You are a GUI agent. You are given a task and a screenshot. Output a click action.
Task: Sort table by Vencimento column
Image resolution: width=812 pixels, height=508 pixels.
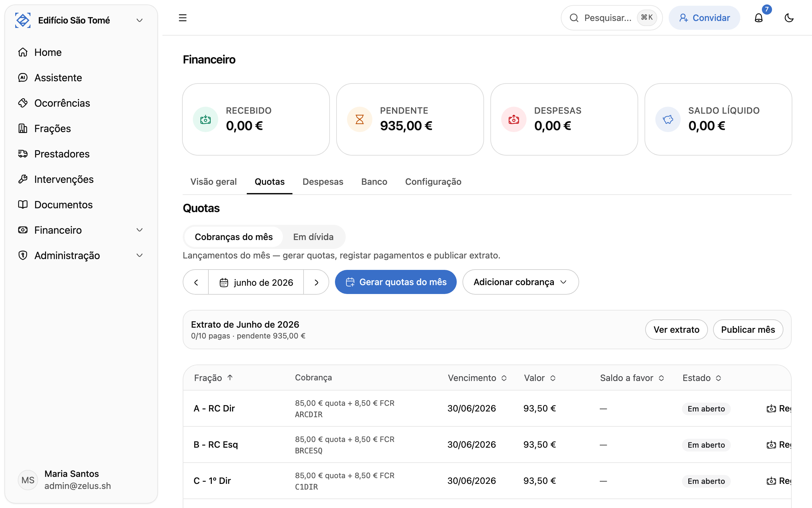[x=477, y=378]
